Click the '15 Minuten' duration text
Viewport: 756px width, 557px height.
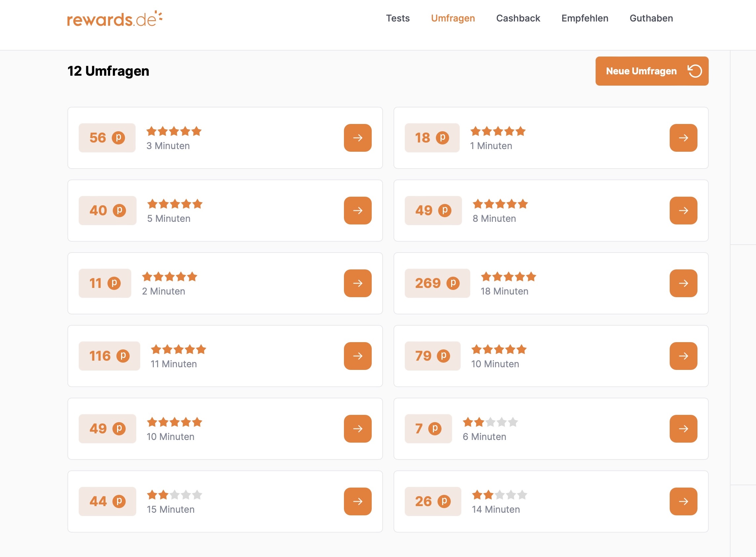(x=170, y=509)
